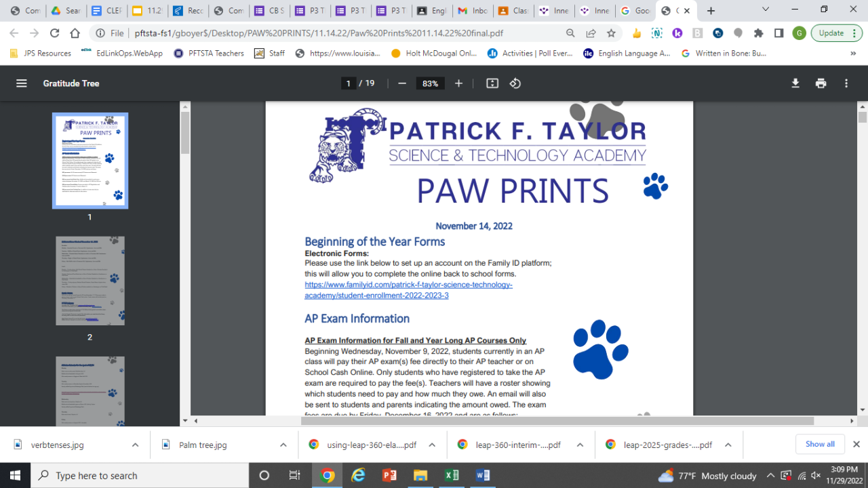Screen dimensions: 868x488
Task: Download the PDF file
Action: click(795, 83)
